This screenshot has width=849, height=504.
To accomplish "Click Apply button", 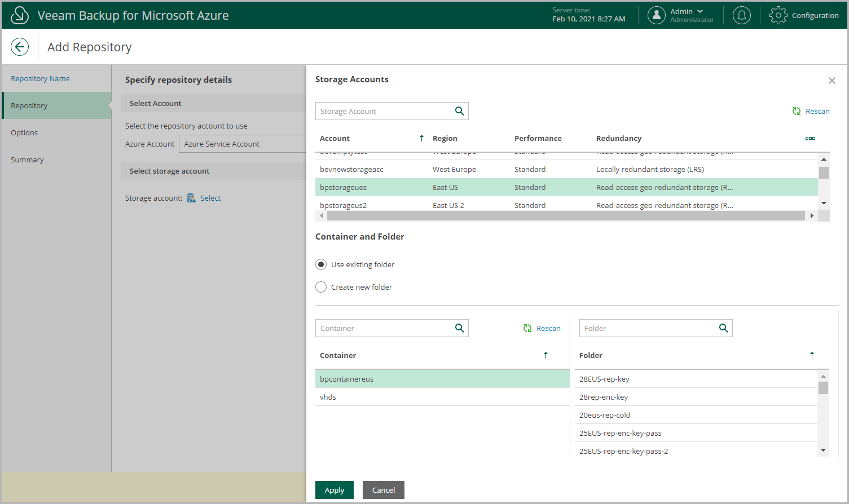I will click(335, 490).
